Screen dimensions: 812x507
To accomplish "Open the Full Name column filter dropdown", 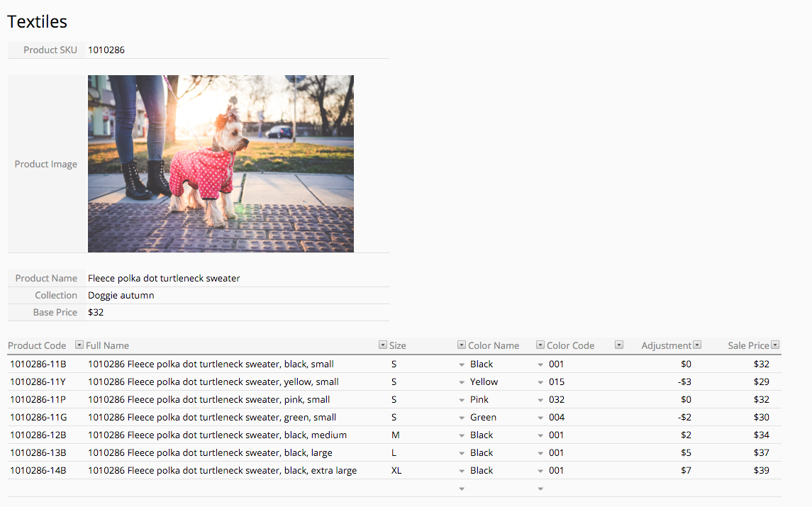I will click(383, 345).
